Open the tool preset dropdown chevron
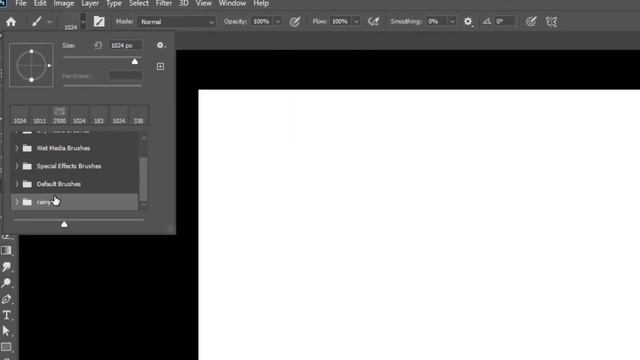This screenshot has height=360, width=640. 49,21
